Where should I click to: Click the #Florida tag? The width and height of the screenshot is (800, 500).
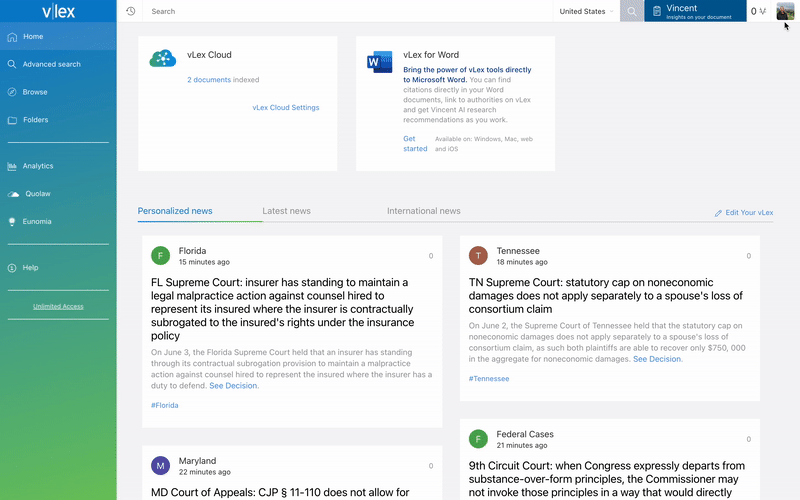coord(164,405)
